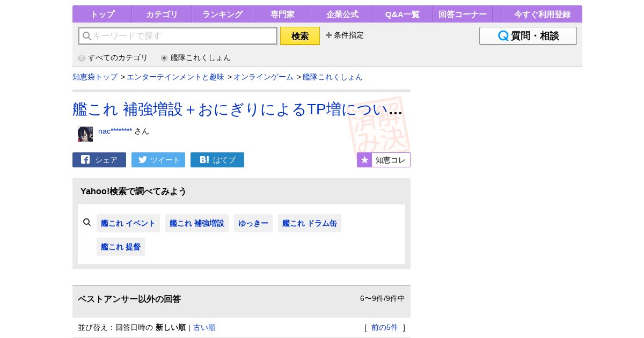Viewport: 644px width, 338px height.
Task: Click the asker's avatar thumbnail
Action: 85,134
